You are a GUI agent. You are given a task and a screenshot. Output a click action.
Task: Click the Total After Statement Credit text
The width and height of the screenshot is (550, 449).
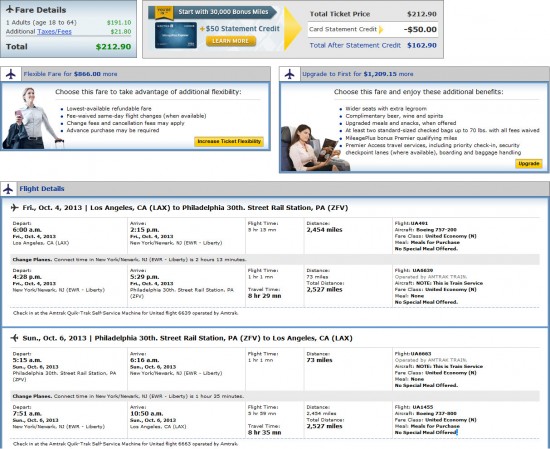coord(355,45)
